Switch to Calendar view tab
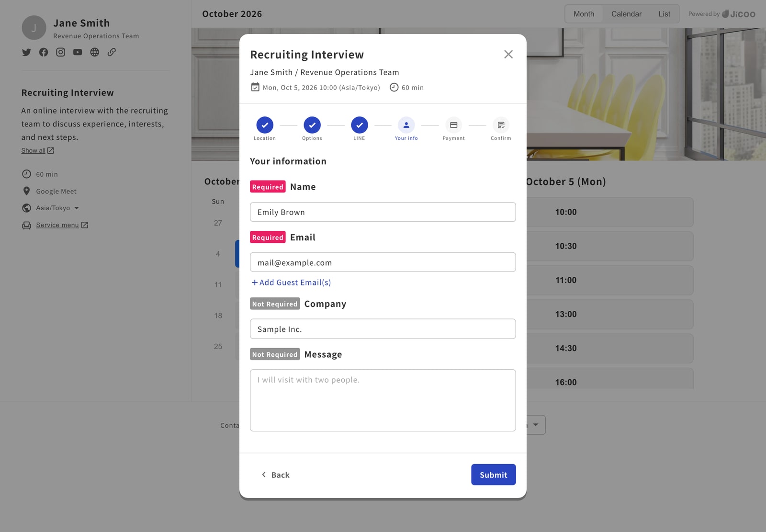 pos(626,14)
